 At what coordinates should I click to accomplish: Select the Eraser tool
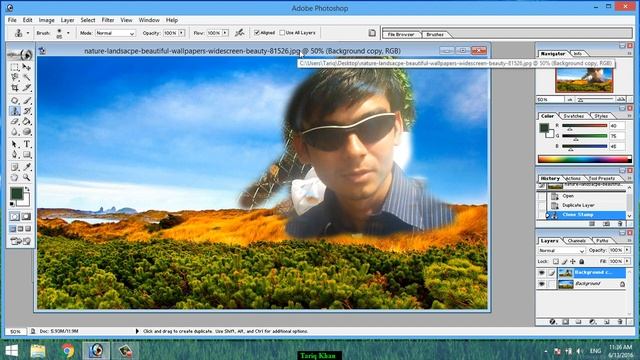15,122
